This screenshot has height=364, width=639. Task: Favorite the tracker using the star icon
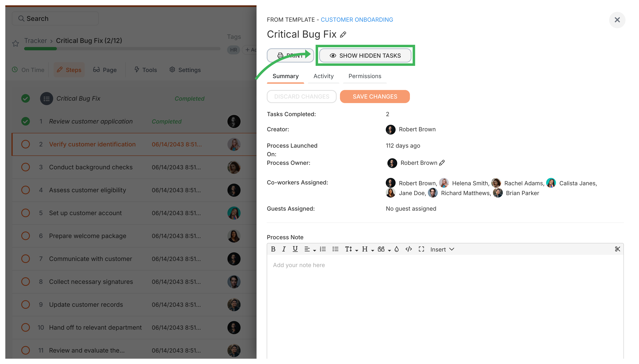coord(16,43)
